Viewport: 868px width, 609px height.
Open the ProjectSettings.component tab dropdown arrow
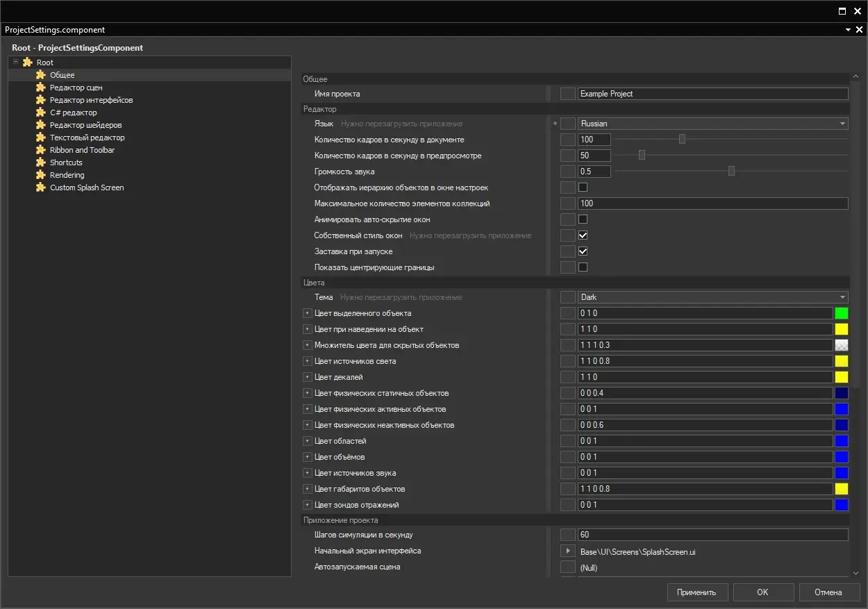point(848,30)
